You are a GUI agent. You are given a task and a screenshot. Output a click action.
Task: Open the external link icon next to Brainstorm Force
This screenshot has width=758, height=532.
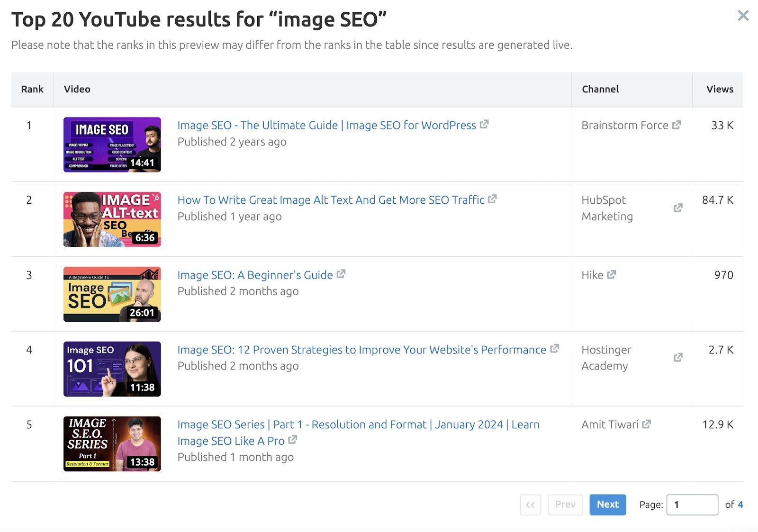[x=677, y=125]
